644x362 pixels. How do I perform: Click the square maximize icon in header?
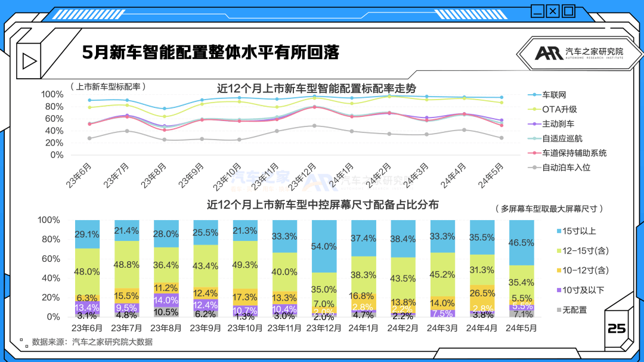pyautogui.click(x=568, y=11)
